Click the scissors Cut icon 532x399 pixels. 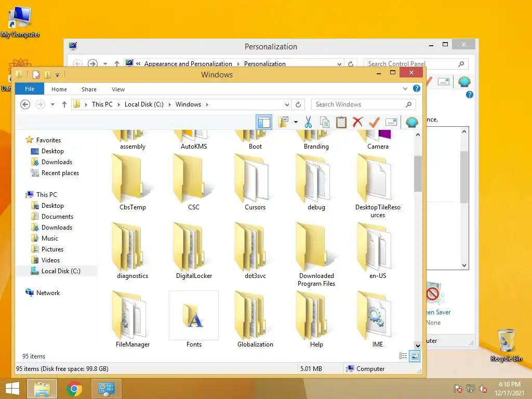(308, 122)
